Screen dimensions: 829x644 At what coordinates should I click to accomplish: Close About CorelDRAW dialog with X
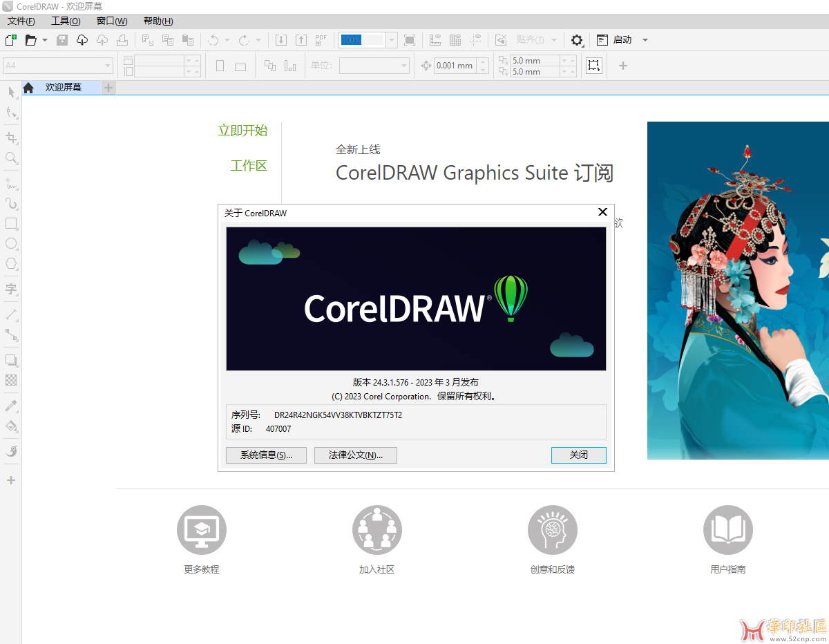tap(602, 212)
